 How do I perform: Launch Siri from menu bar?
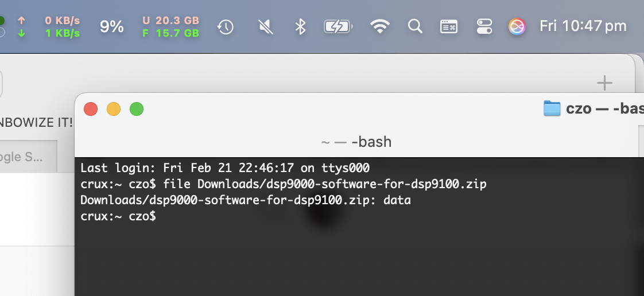tap(517, 27)
